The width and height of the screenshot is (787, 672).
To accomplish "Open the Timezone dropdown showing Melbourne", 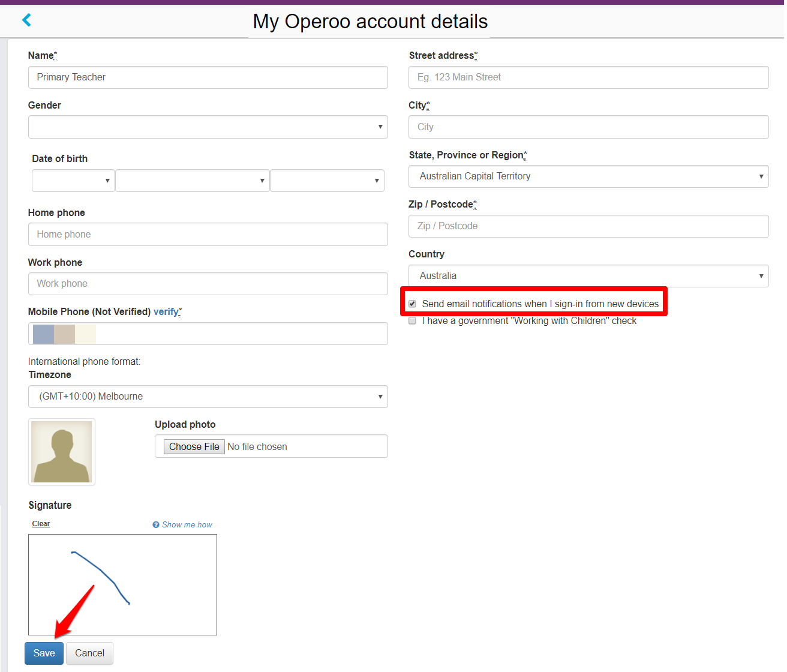I will click(208, 397).
